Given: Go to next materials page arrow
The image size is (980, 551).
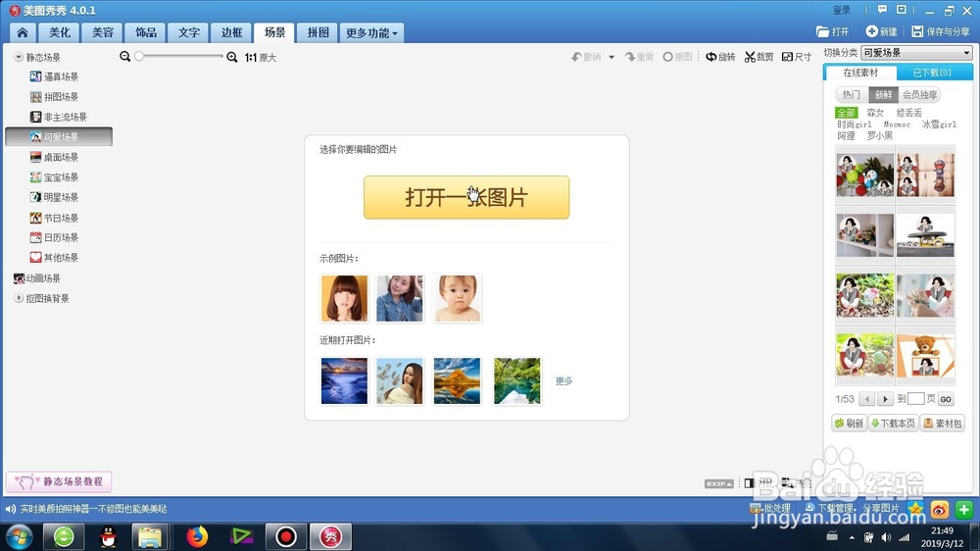Looking at the screenshot, I should tap(885, 399).
